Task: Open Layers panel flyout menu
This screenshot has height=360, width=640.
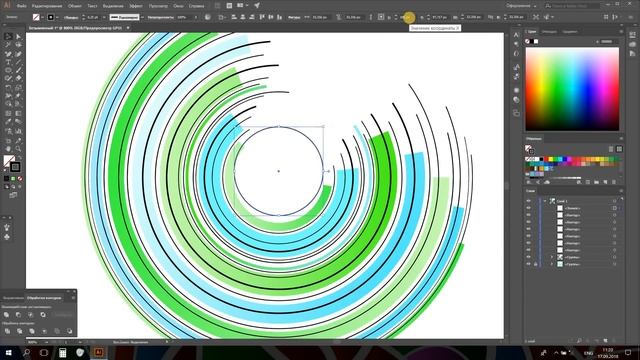Action: [621, 191]
